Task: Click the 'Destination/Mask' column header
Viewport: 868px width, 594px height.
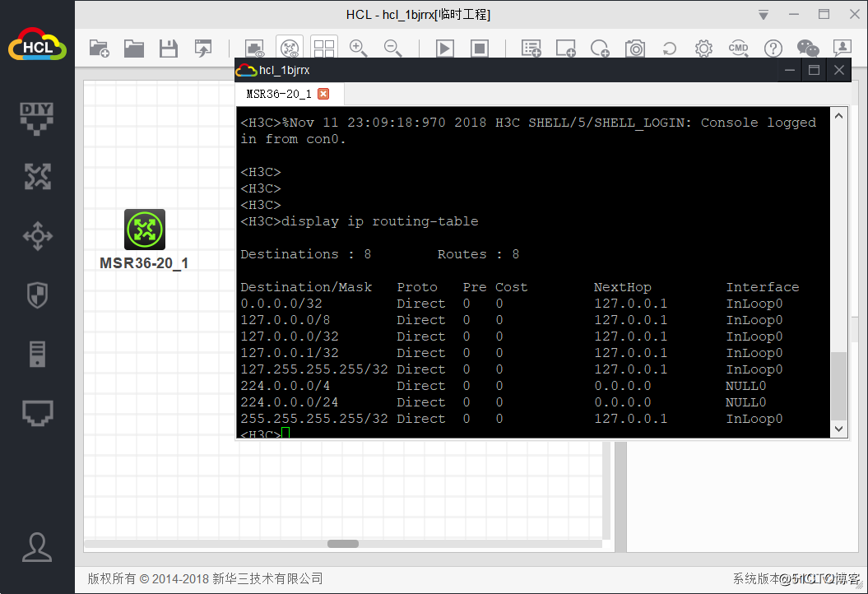Action: click(x=306, y=287)
